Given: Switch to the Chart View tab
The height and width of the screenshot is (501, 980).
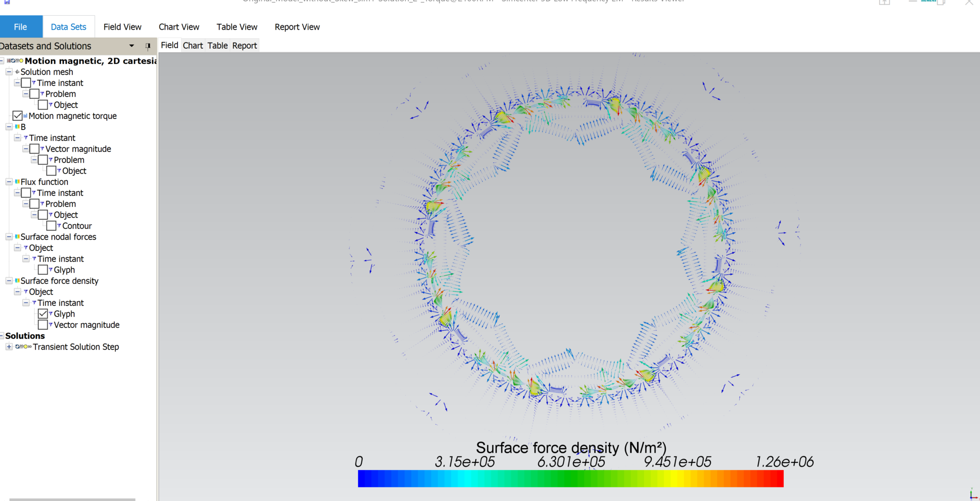Looking at the screenshot, I should coord(178,27).
